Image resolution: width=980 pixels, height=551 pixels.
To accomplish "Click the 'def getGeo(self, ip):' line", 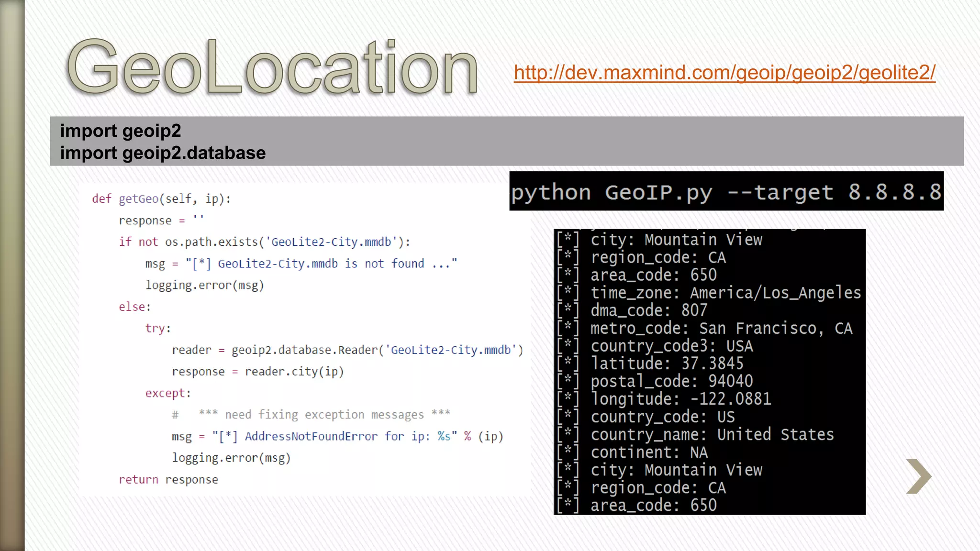I will (x=161, y=198).
